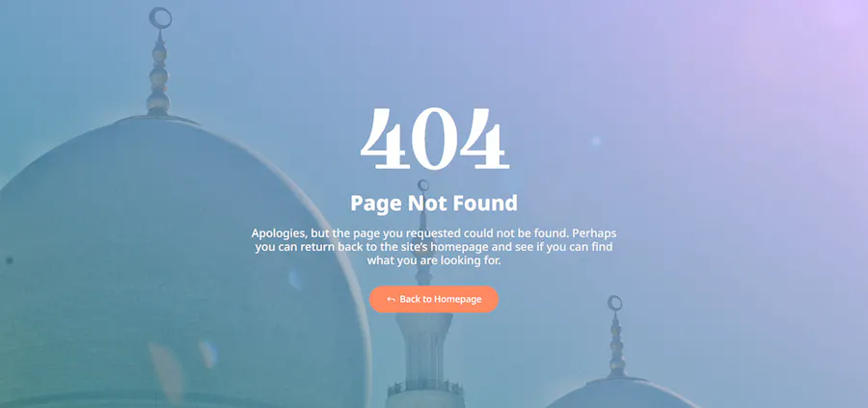Screen dimensions: 868x408
Task: Click the crescent atop the central minaret
Action: tap(423, 185)
